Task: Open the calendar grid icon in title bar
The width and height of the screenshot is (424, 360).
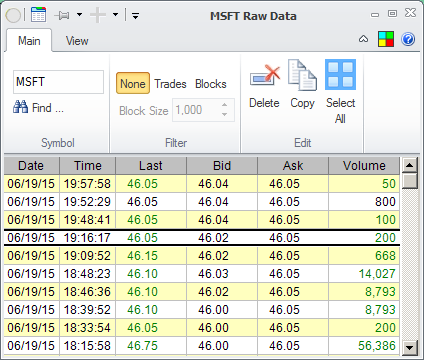Action: [38, 15]
